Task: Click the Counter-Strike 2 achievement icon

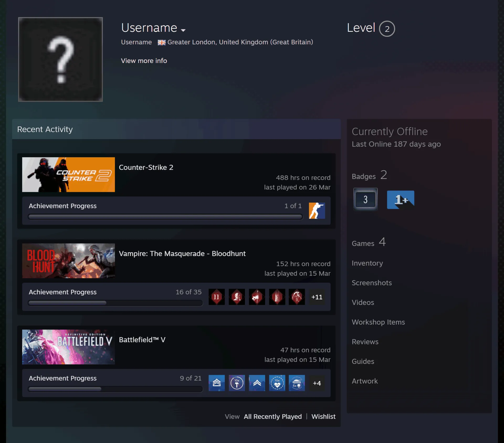Action: [317, 210]
